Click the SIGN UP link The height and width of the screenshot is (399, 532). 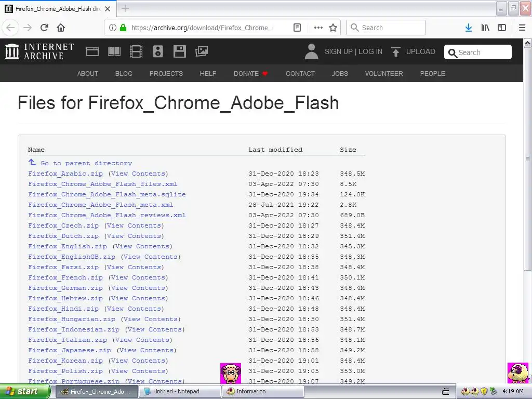coord(338,51)
